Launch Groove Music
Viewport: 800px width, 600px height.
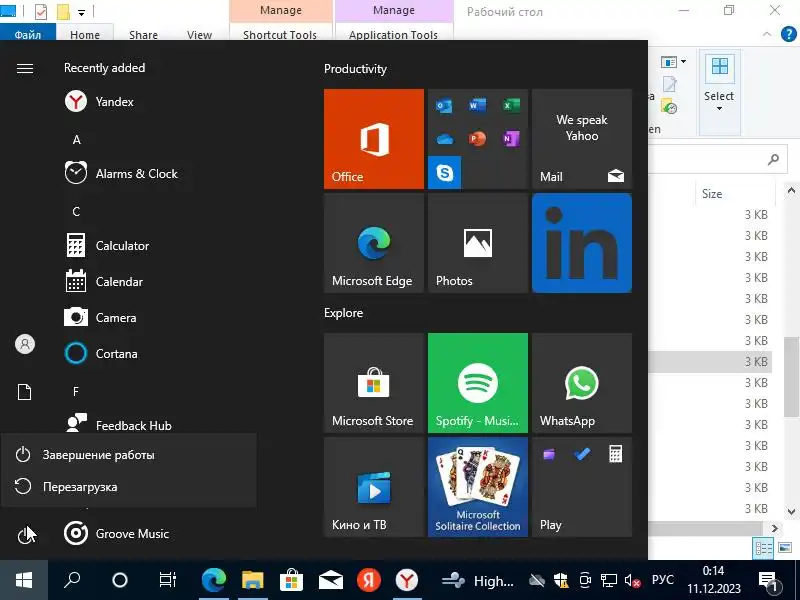(116, 534)
